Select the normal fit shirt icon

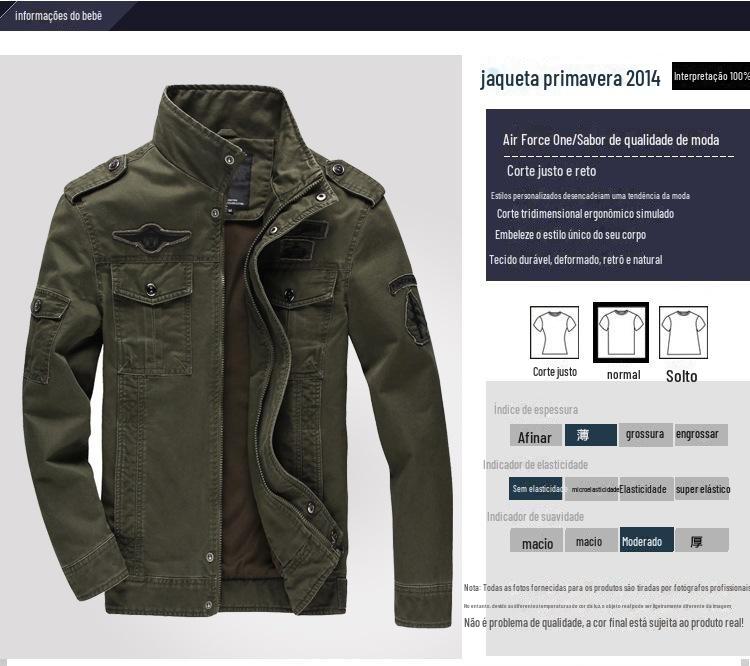(621, 333)
